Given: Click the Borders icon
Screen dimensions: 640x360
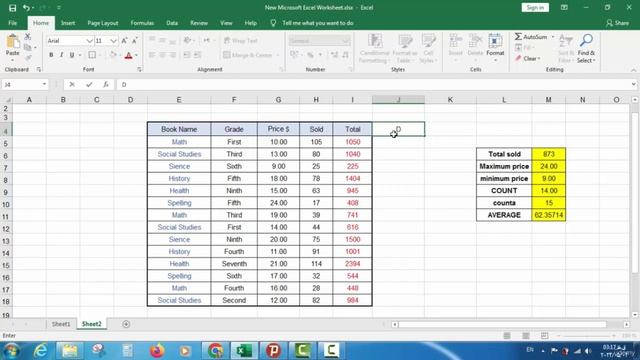Looking at the screenshot, I should (x=92, y=55).
